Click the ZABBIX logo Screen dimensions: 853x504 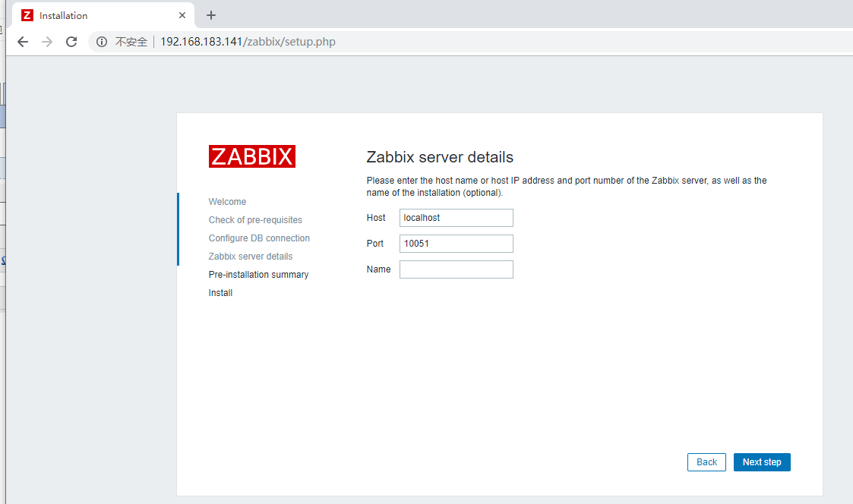tap(252, 156)
